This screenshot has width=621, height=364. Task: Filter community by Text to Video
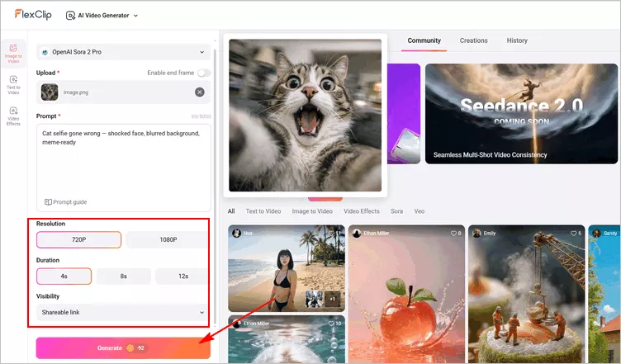click(263, 211)
